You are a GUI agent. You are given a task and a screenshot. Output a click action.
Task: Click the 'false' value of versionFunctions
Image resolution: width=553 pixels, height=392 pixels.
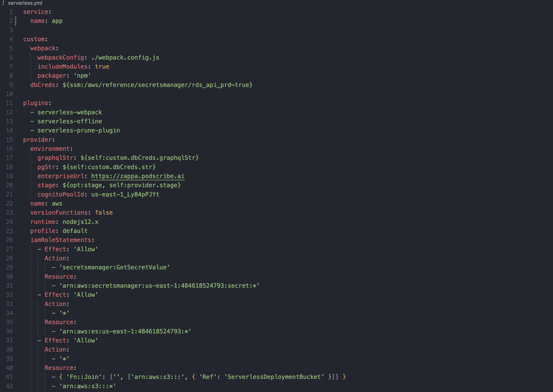[x=104, y=213]
